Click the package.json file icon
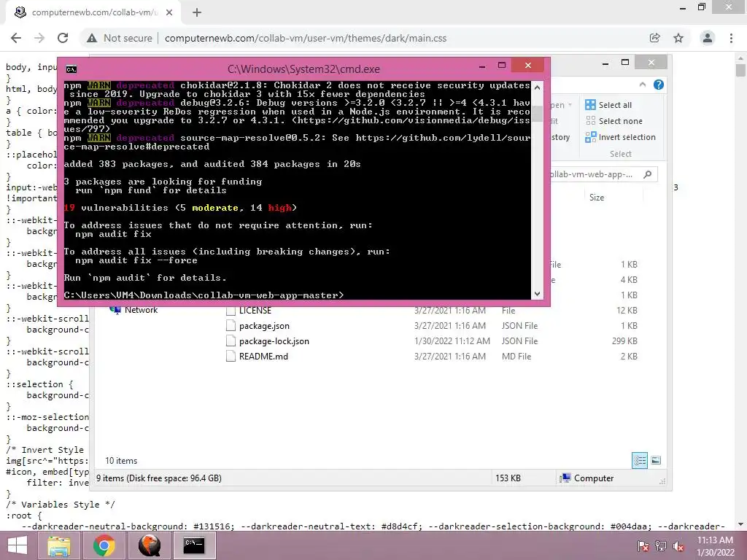Image resolution: width=747 pixels, height=560 pixels. coord(231,326)
